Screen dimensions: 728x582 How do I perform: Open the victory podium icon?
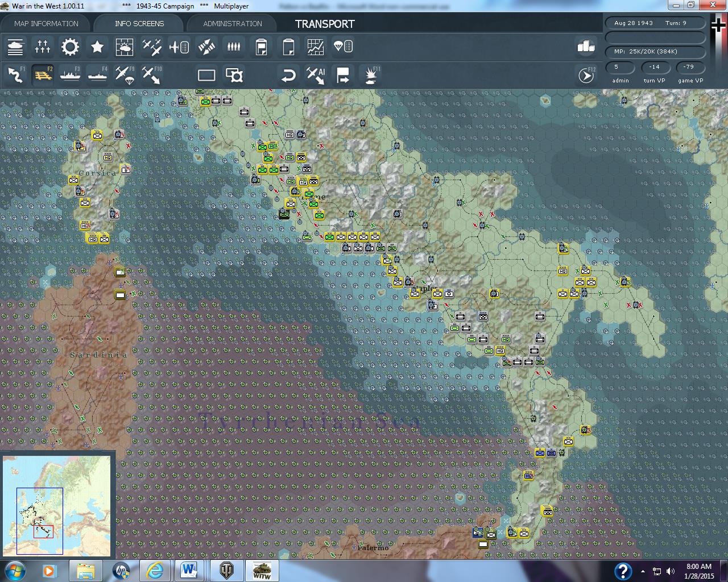coord(586,47)
